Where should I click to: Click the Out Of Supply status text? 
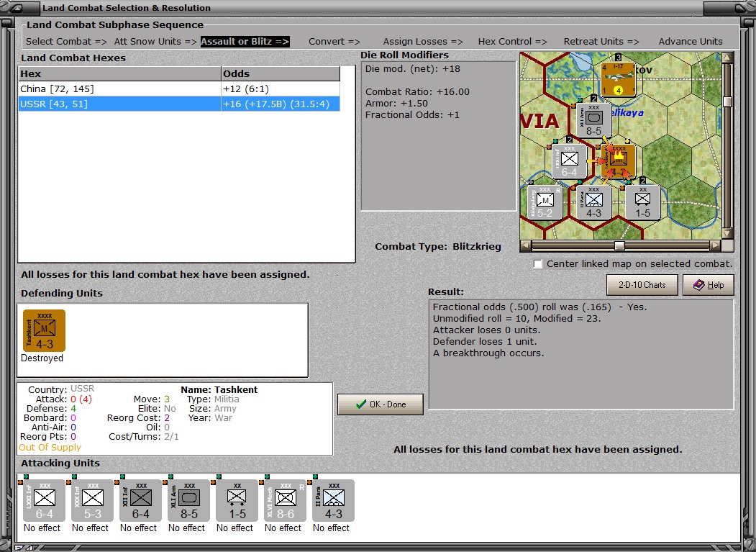50,448
